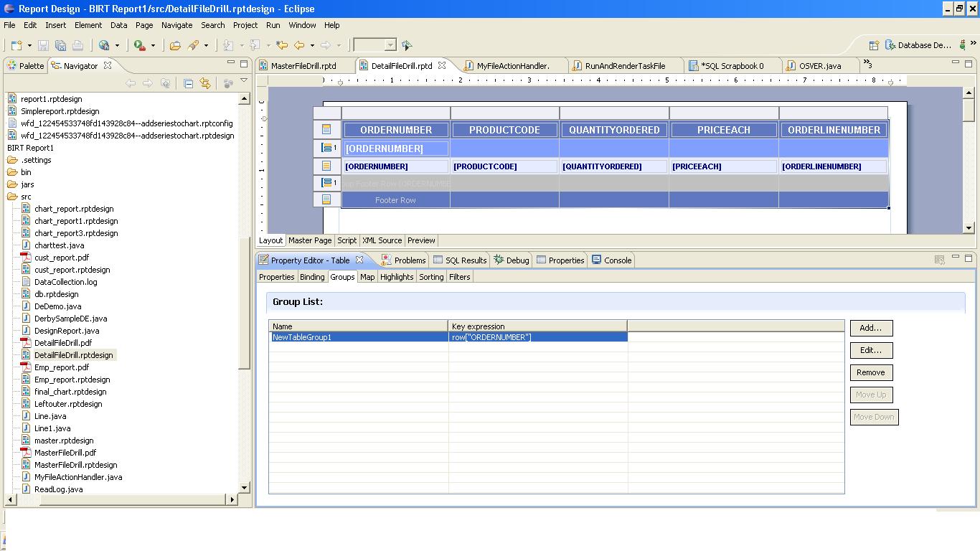Click the New wizard toolbar icon
Image resolution: width=980 pixels, height=551 pixels.
[x=17, y=45]
